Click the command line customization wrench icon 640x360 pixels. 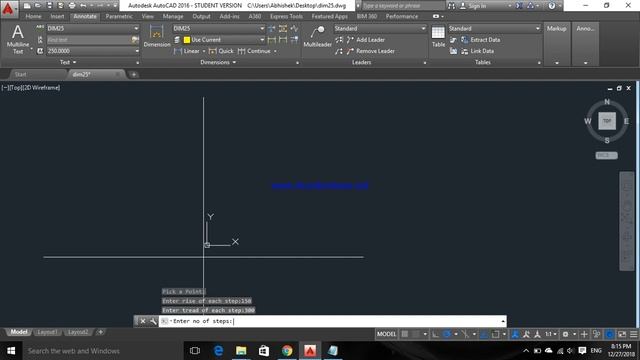click(153, 321)
